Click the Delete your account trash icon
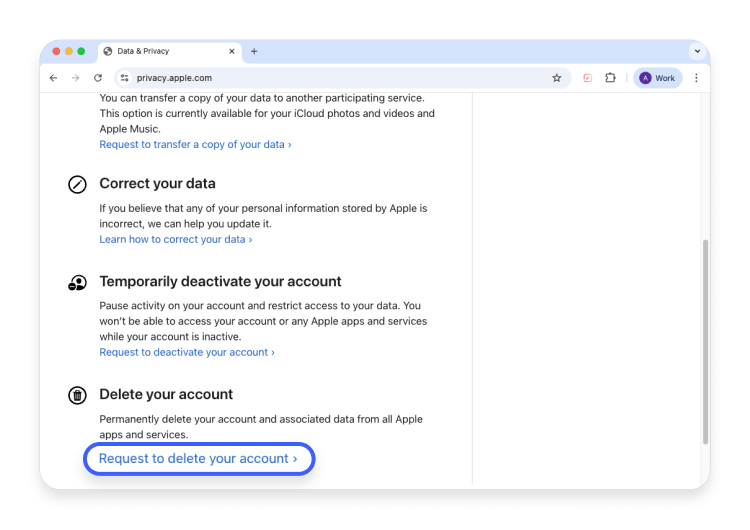The width and height of the screenshot is (750, 530). pyautogui.click(x=77, y=395)
